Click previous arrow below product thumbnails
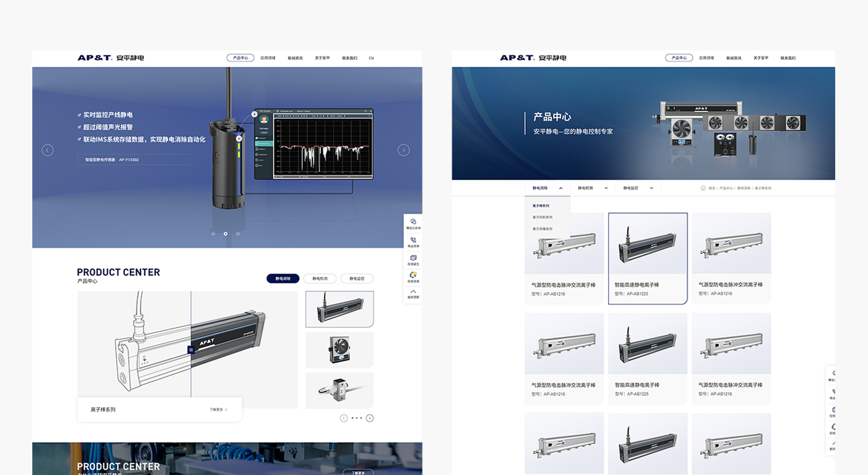The image size is (868, 475). 344,418
